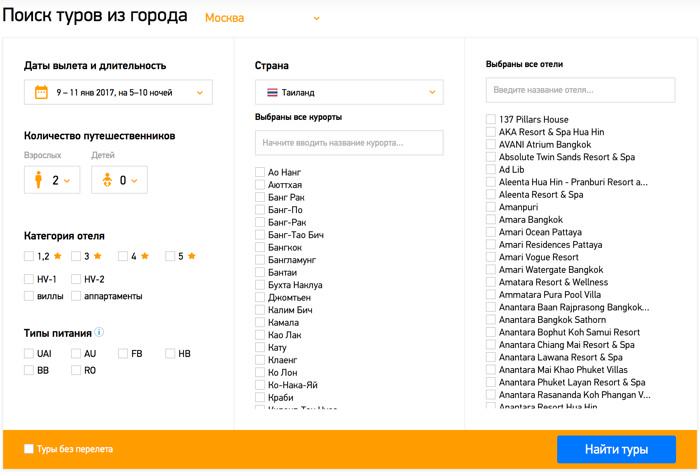Click the Thailand flag icon
Viewport: 700px width, 472px height.
(272, 92)
